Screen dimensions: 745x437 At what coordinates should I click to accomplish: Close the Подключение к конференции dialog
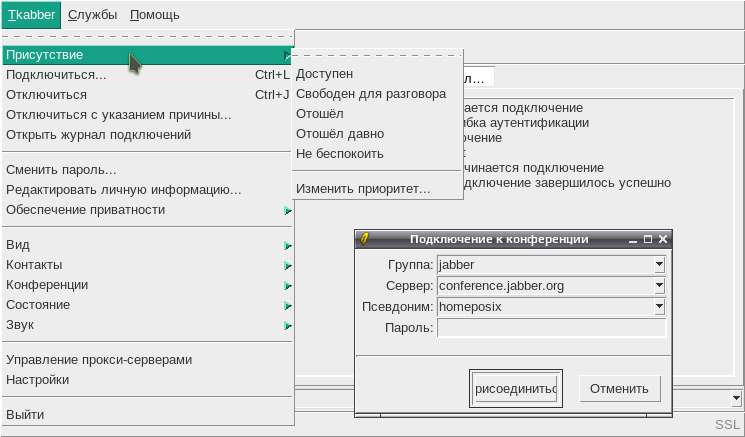[663, 239]
